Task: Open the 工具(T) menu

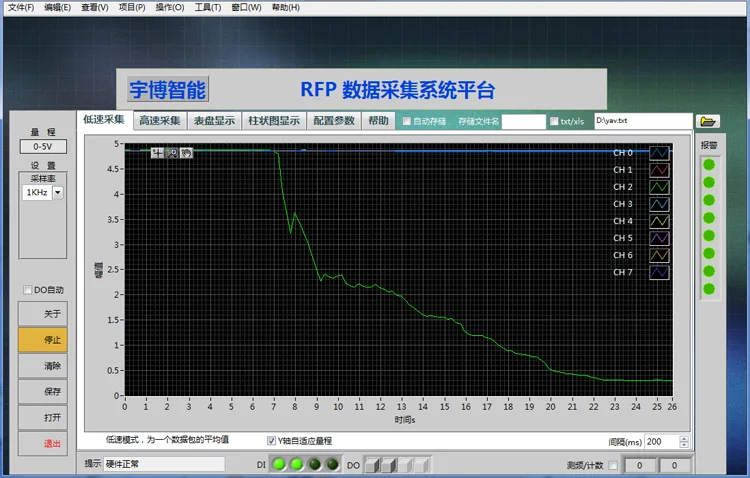Action: (x=208, y=8)
